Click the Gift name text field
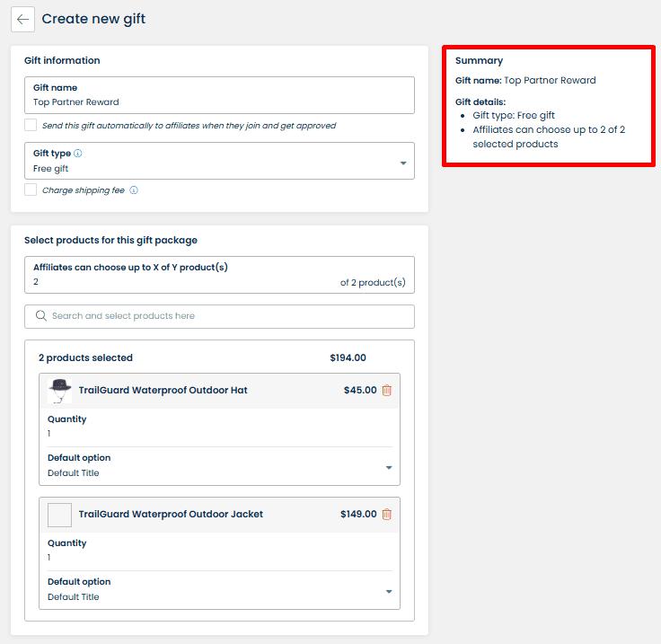This screenshot has height=644, width=661. pos(219,101)
